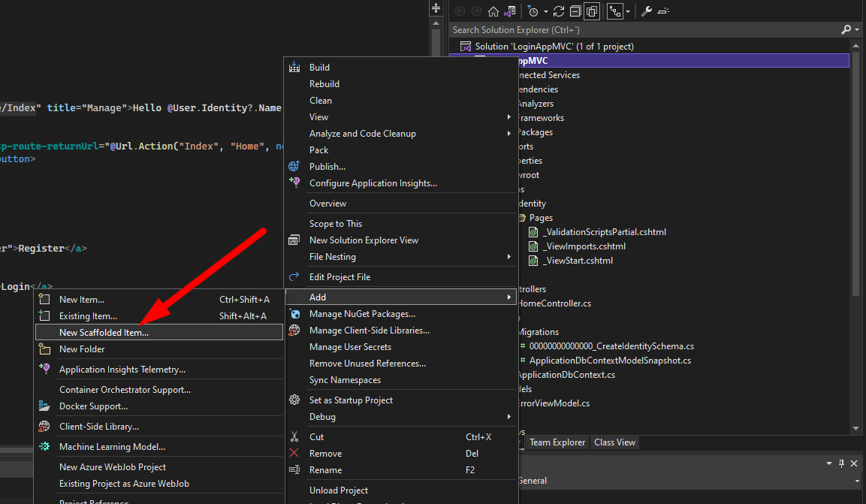Click the split-editor handle above the scrollbar
866x504 pixels.
click(436, 8)
